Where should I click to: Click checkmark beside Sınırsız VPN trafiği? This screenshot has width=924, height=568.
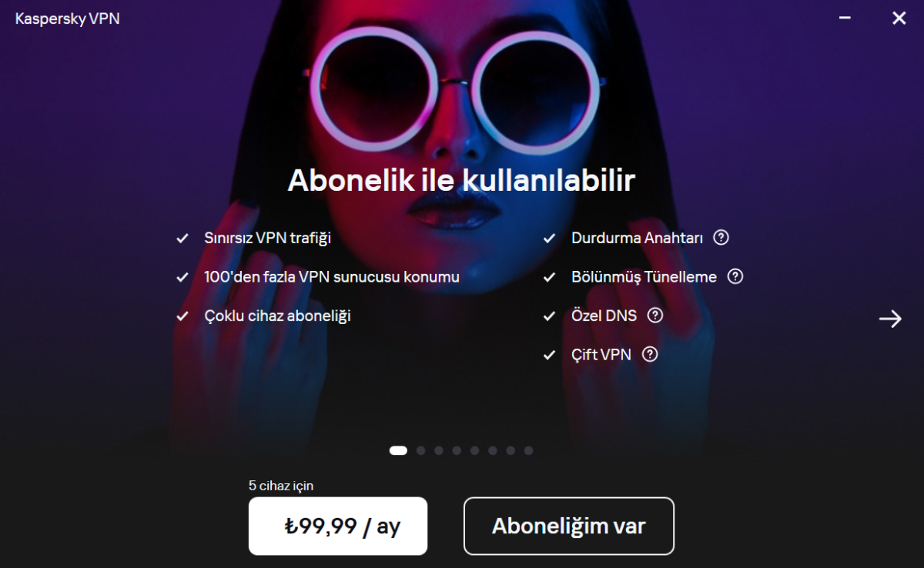(x=182, y=239)
